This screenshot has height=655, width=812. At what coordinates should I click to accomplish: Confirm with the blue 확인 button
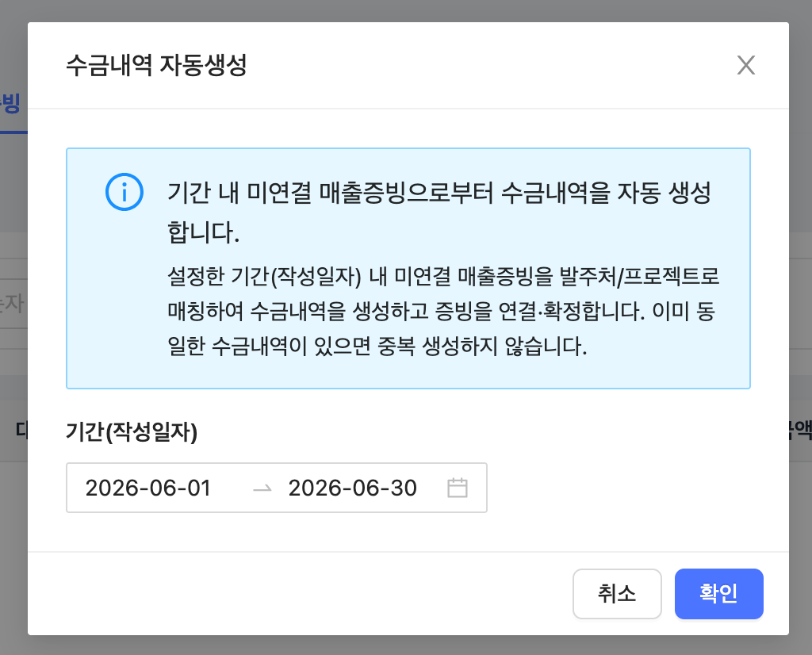(x=718, y=593)
